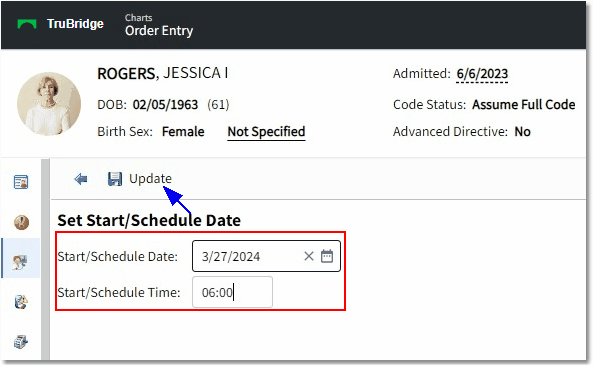Click the patient name ROGERS, JESSICA I
This screenshot has width=593, height=367.
click(x=163, y=73)
